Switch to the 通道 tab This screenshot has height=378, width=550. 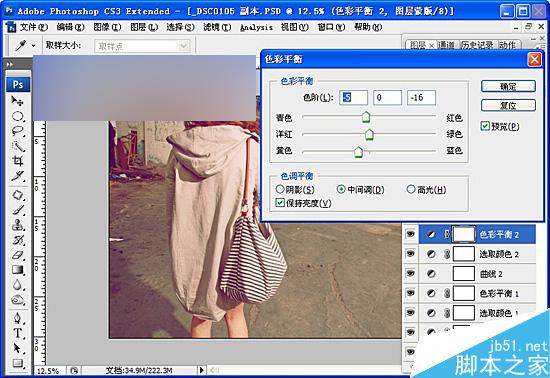pyautogui.click(x=447, y=45)
